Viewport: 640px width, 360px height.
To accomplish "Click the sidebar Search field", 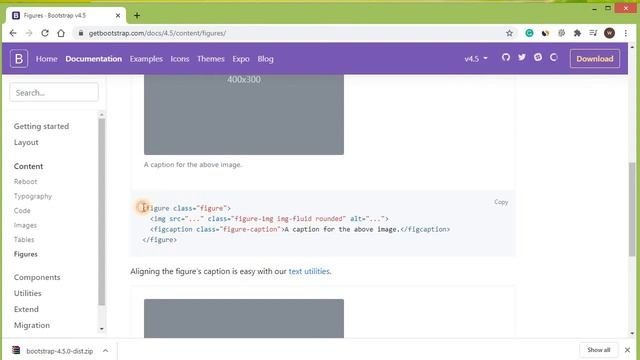I will click(54, 93).
